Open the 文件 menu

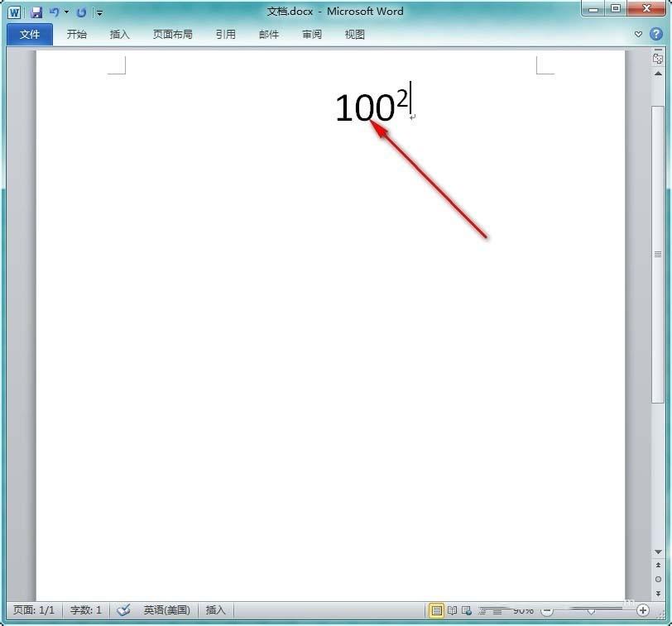[x=29, y=34]
